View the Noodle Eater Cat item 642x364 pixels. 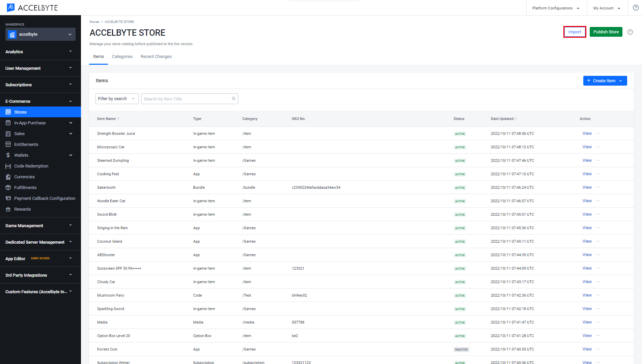(587, 201)
